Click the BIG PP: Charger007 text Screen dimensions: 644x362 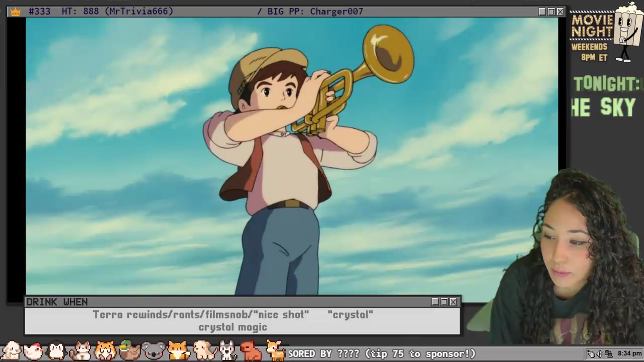point(315,11)
